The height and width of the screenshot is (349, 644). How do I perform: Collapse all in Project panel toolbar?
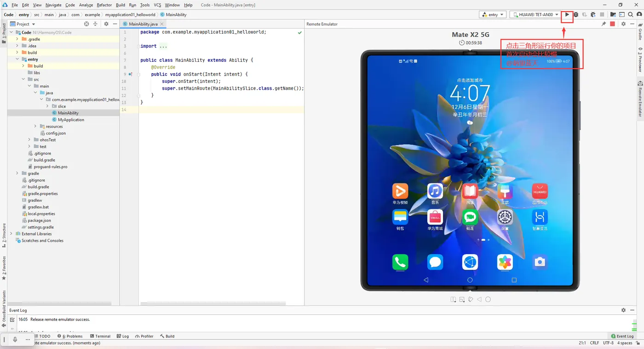(x=96, y=24)
